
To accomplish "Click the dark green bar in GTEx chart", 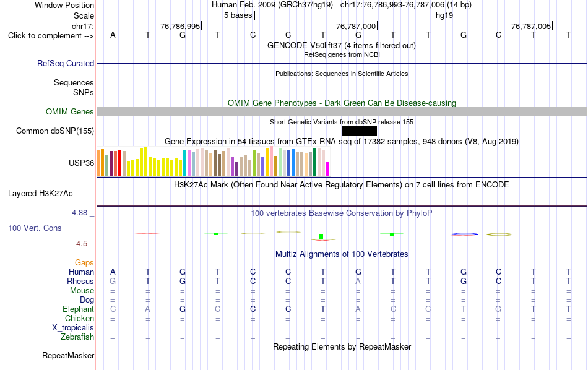I will click(x=314, y=162).
